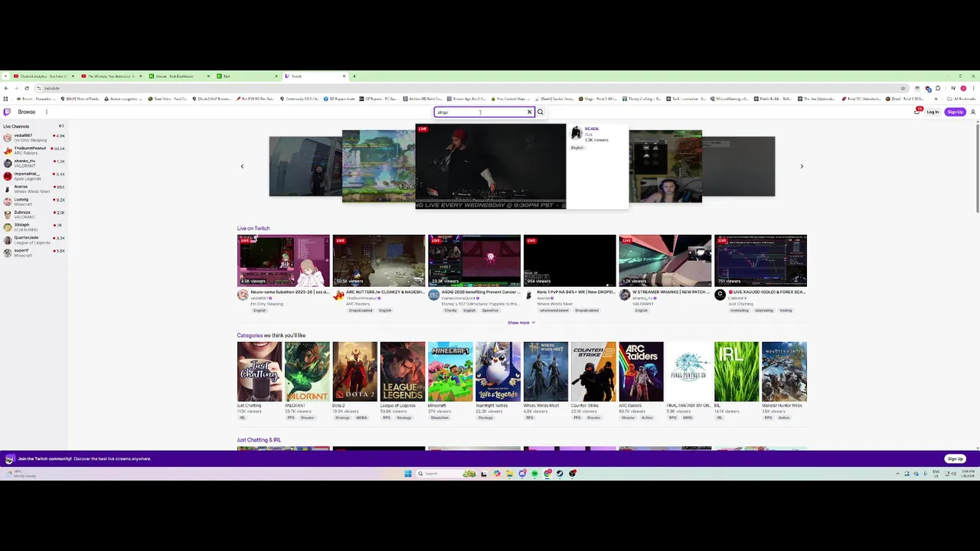
Task: Switch to the Kick browser tab
Action: (247, 76)
